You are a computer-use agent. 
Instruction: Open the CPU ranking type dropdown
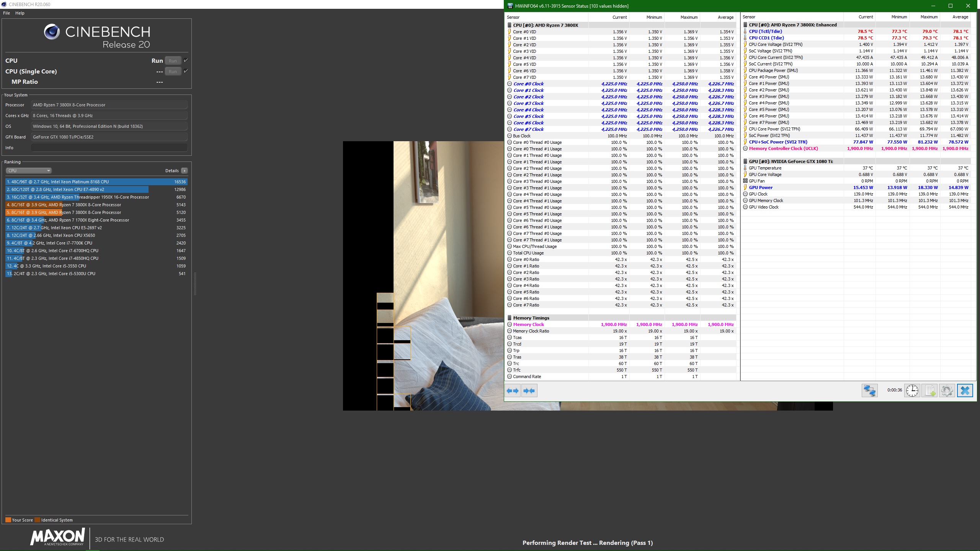tap(28, 171)
